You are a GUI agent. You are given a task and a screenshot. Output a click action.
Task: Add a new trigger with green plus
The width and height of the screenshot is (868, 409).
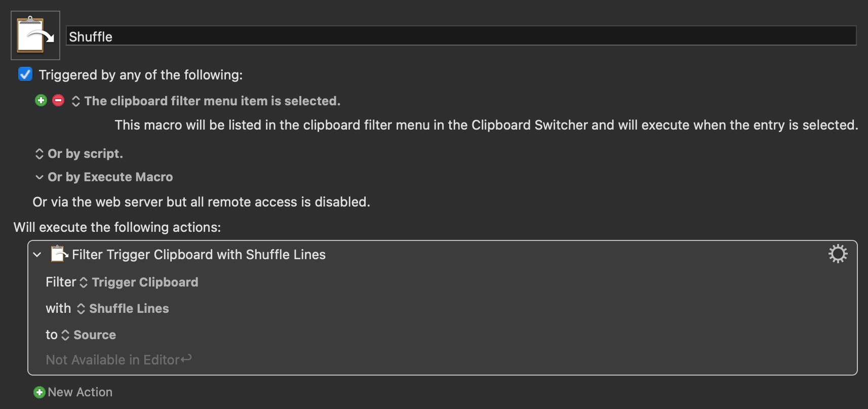click(41, 100)
